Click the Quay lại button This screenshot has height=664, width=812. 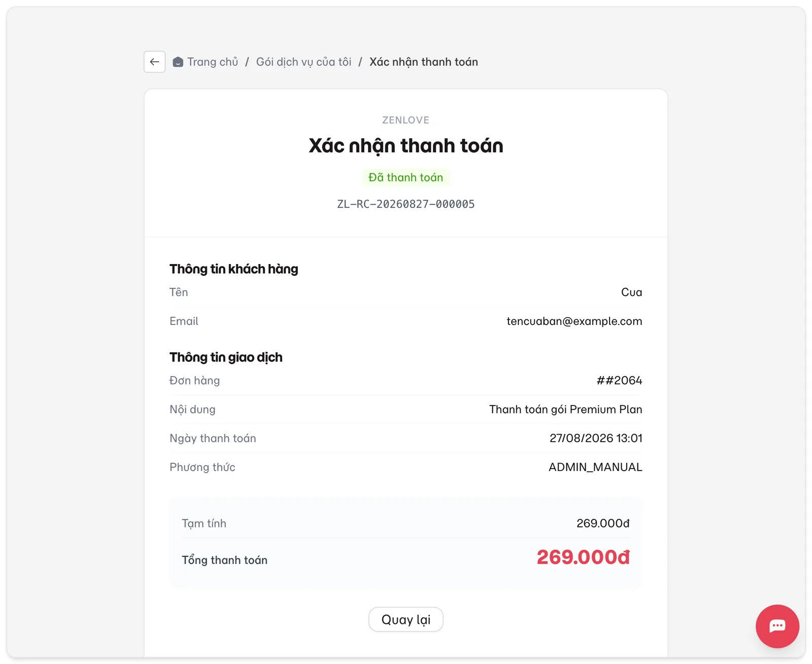(406, 619)
